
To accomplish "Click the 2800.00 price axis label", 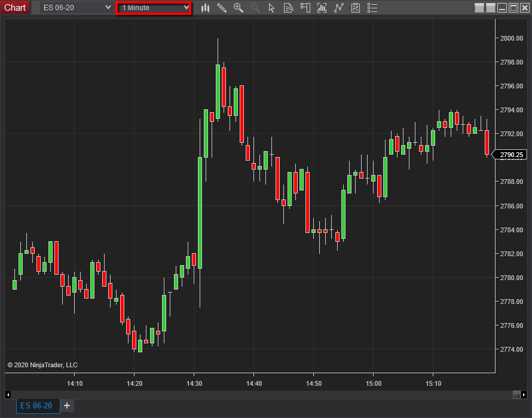I will pyautogui.click(x=511, y=38).
